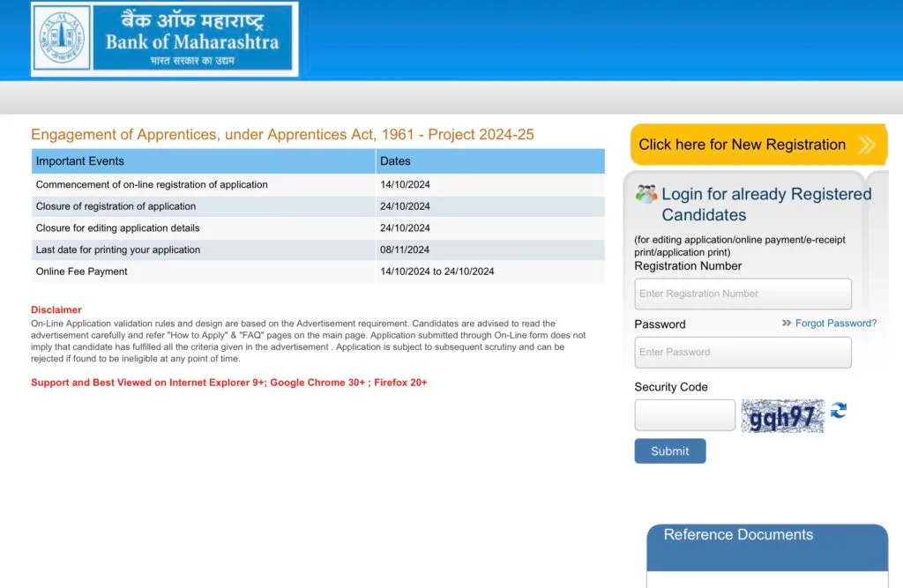The width and height of the screenshot is (903, 588).
Task: Open the Forgot Password link
Action: tap(836, 323)
